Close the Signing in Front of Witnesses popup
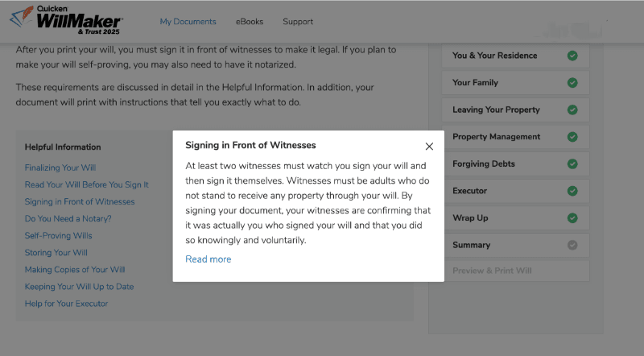644x356 pixels. pyautogui.click(x=429, y=147)
